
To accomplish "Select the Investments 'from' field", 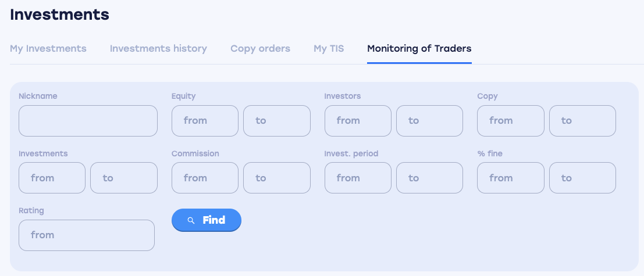I will [x=52, y=178].
